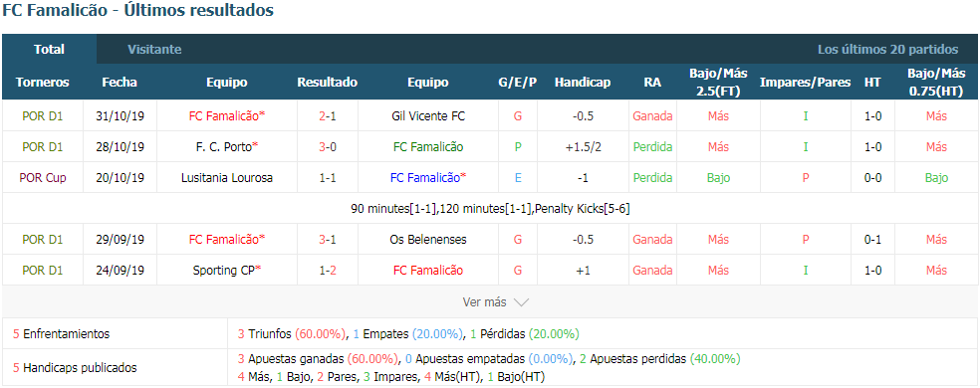The height and width of the screenshot is (388, 980).
Task: Open the 2-1 result versus Gil Vicente
Action: point(328,116)
